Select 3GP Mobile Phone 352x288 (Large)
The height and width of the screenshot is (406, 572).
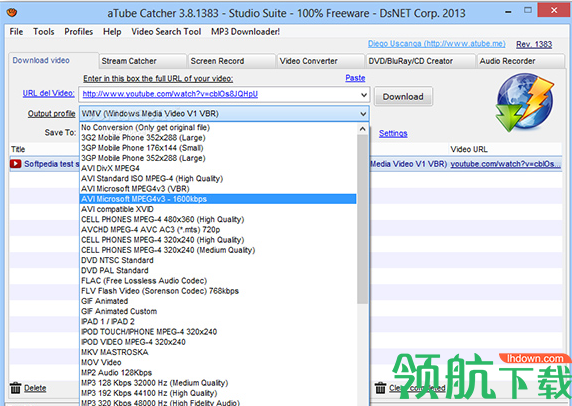coord(218,158)
